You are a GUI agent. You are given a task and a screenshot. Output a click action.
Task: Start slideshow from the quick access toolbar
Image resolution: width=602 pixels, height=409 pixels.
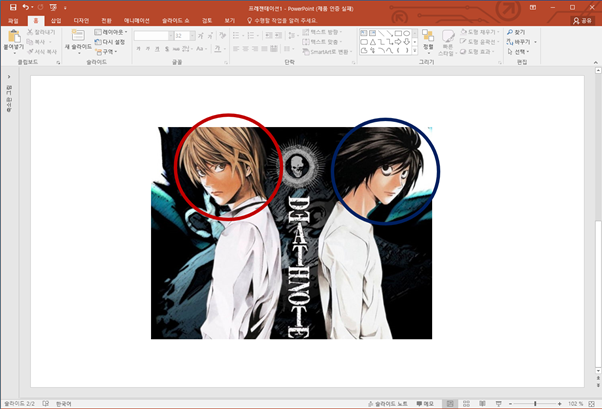click(53, 7)
